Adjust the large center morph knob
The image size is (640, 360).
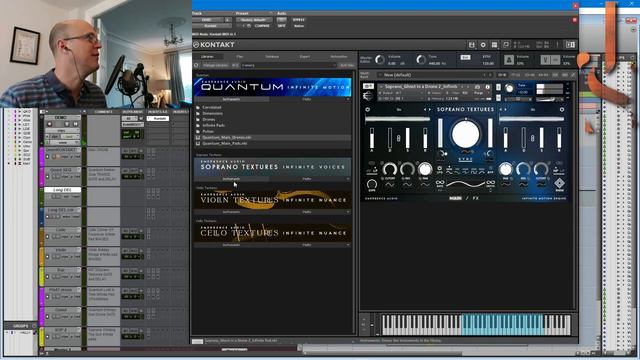pos(465,134)
